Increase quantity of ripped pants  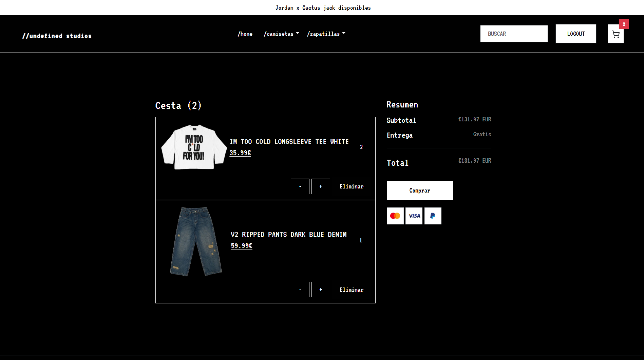[x=321, y=289]
